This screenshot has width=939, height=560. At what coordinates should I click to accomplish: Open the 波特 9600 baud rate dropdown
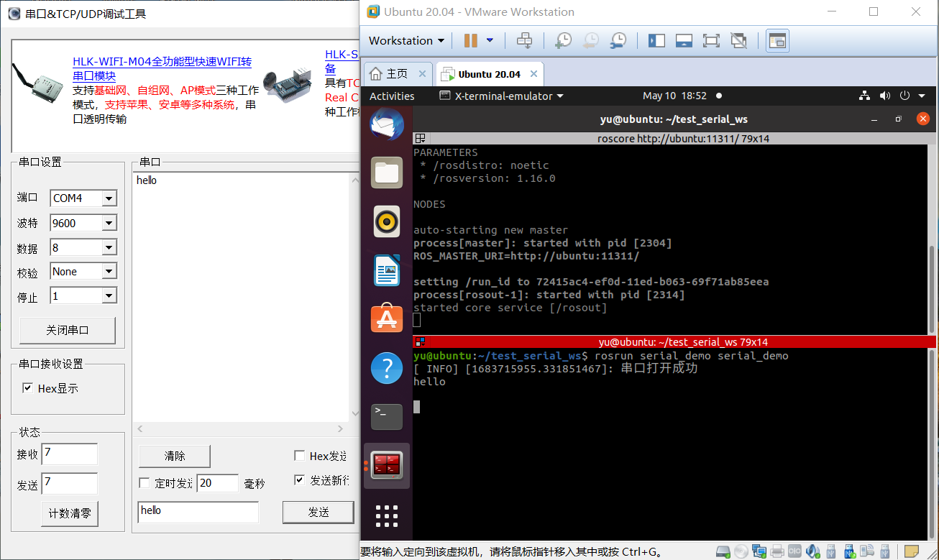(x=109, y=224)
